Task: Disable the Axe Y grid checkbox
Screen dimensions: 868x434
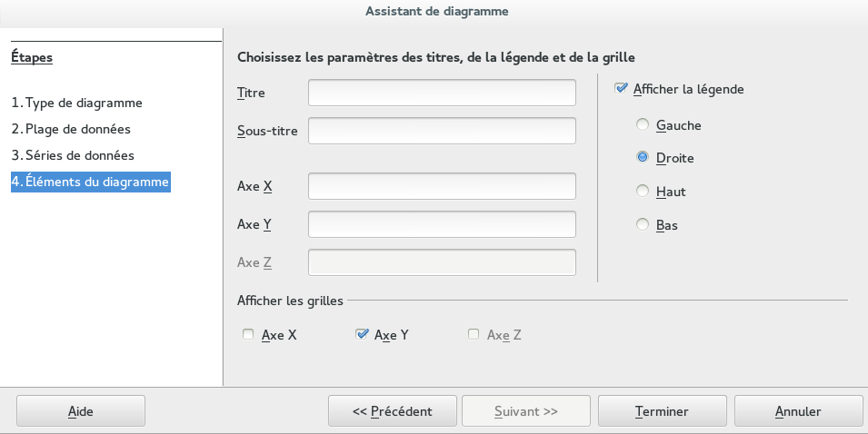Action: pos(362,335)
